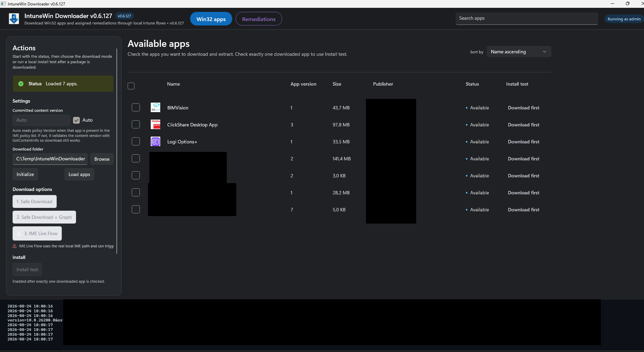
Task: Click the Actions panel vertical scrollbar
Action: 117,151
